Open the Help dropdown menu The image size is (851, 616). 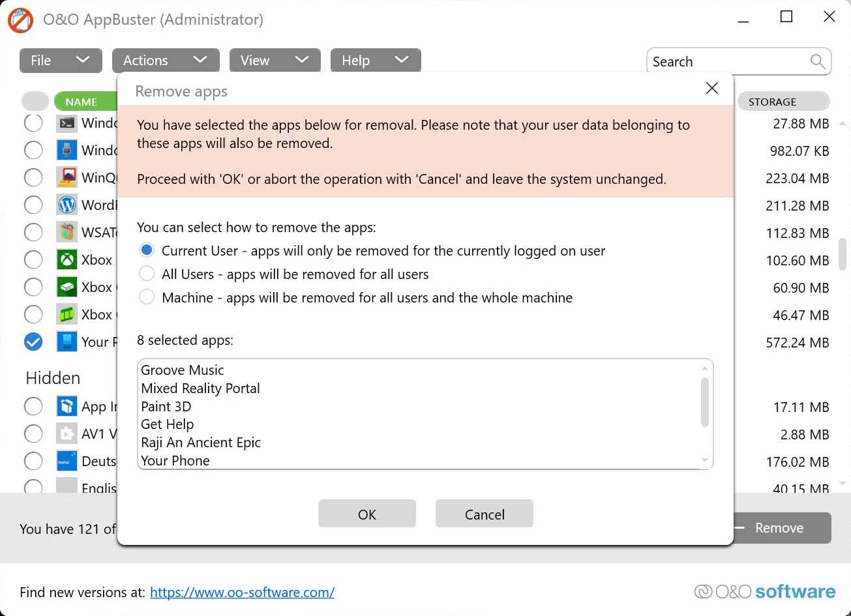[x=376, y=60]
